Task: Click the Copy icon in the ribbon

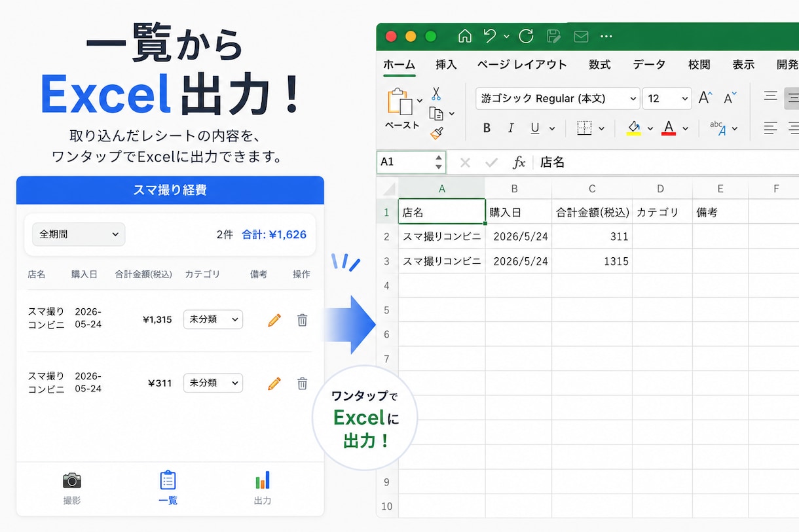Action: [436, 113]
